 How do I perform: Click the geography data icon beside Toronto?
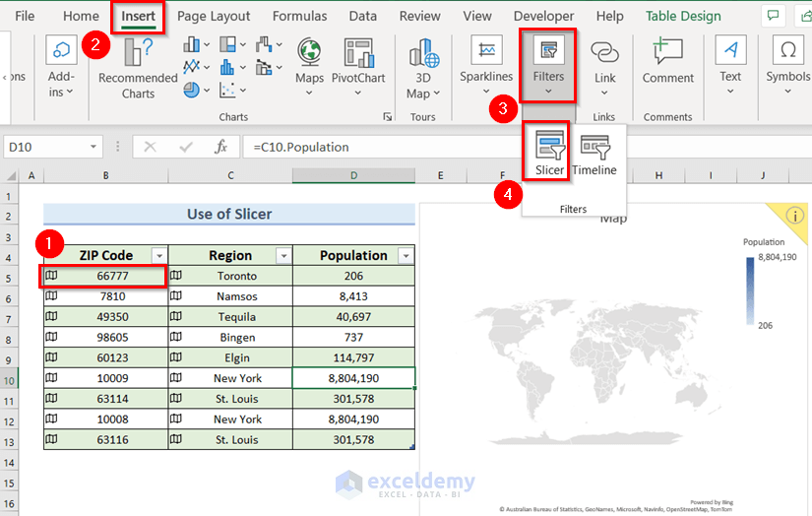(x=176, y=275)
